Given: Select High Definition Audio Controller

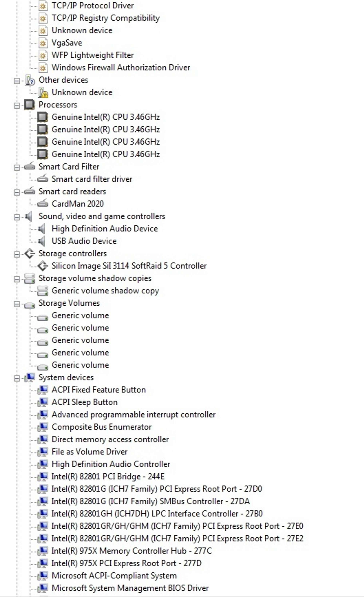Looking at the screenshot, I should (111, 464).
